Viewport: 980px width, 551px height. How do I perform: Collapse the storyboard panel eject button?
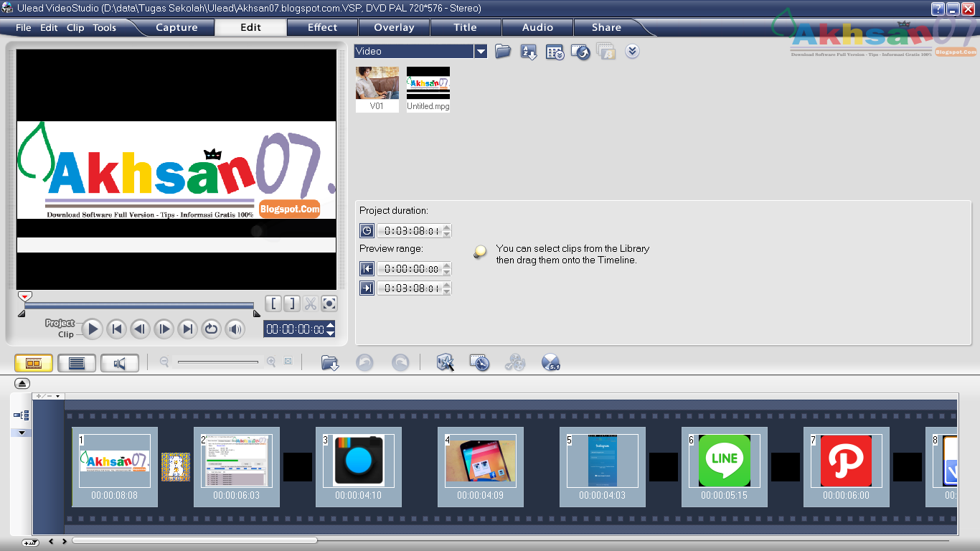point(22,384)
